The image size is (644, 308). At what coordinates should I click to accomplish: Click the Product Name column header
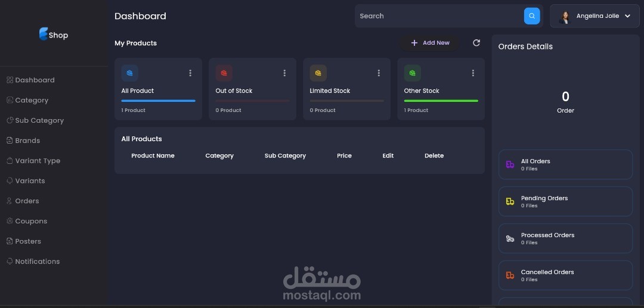153,155
